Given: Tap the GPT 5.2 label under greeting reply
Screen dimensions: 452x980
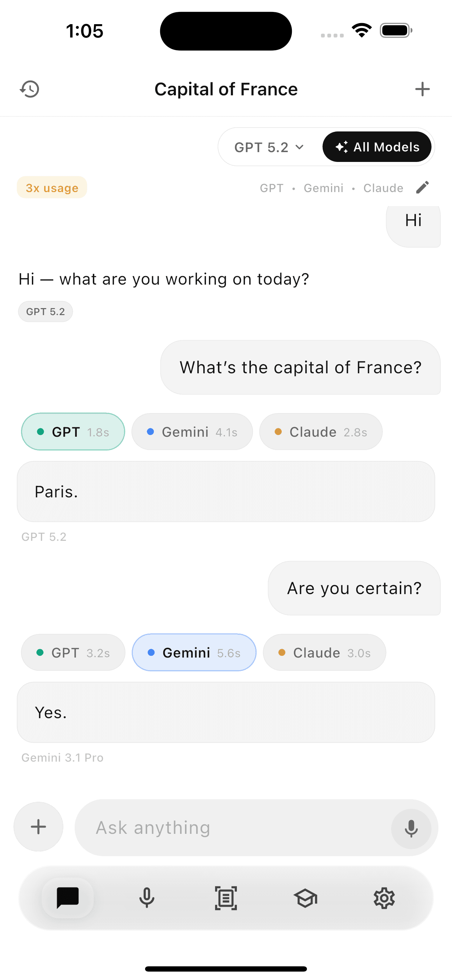Looking at the screenshot, I should (46, 312).
